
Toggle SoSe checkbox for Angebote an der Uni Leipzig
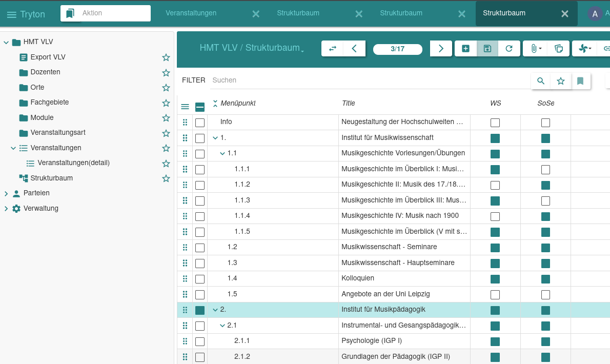[x=545, y=295]
